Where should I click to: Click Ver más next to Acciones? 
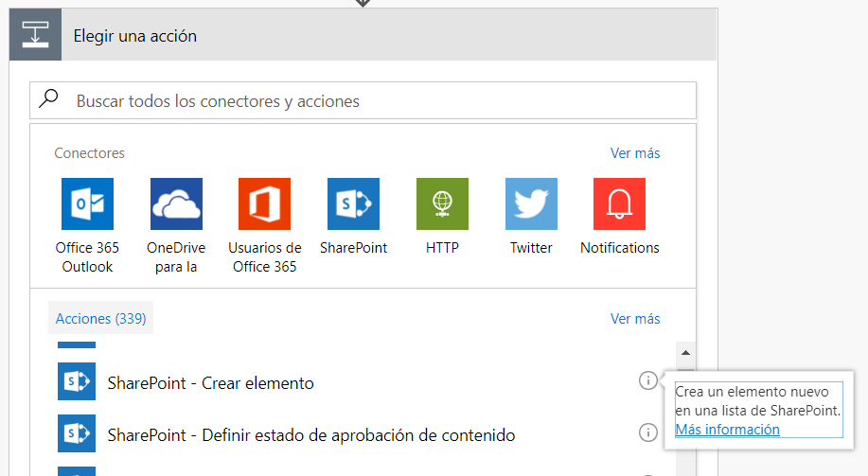coord(635,319)
